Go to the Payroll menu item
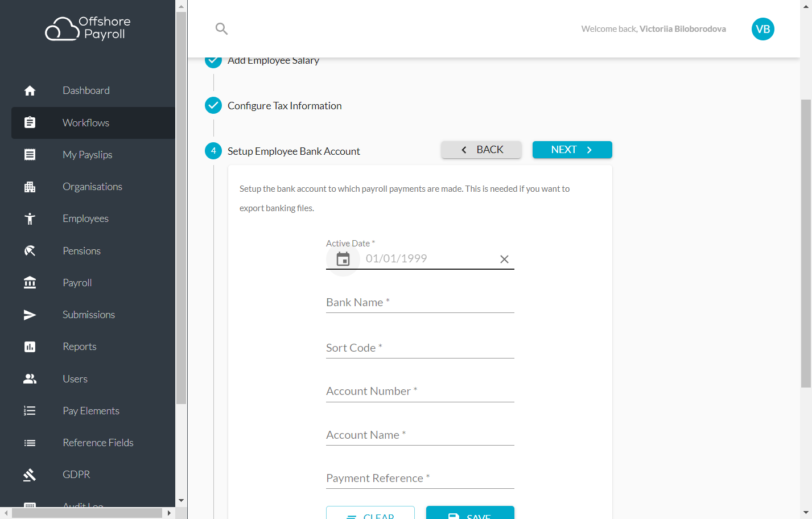The width and height of the screenshot is (812, 519). pos(93,283)
